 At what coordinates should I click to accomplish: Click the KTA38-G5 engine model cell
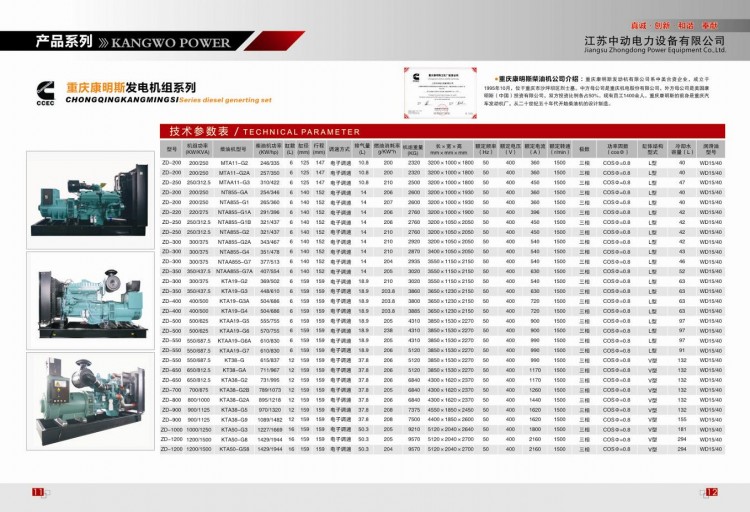(234, 410)
